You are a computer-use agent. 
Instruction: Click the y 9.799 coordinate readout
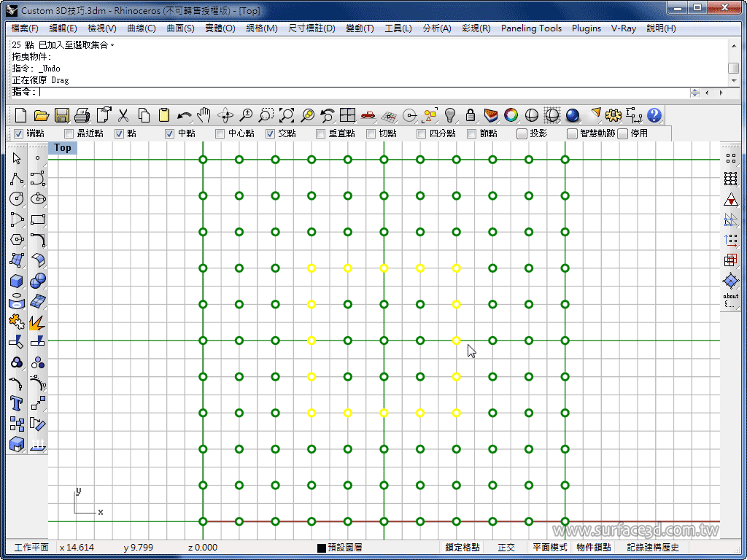[x=139, y=548]
